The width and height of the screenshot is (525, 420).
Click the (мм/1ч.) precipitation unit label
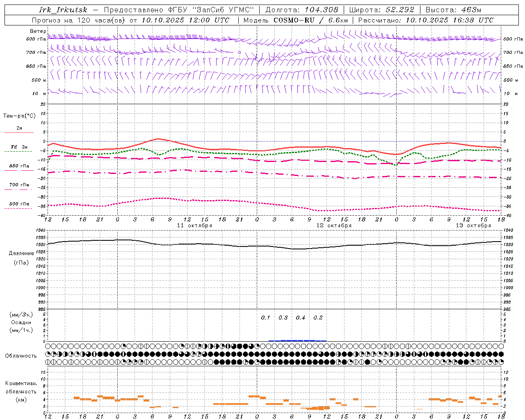point(21,330)
